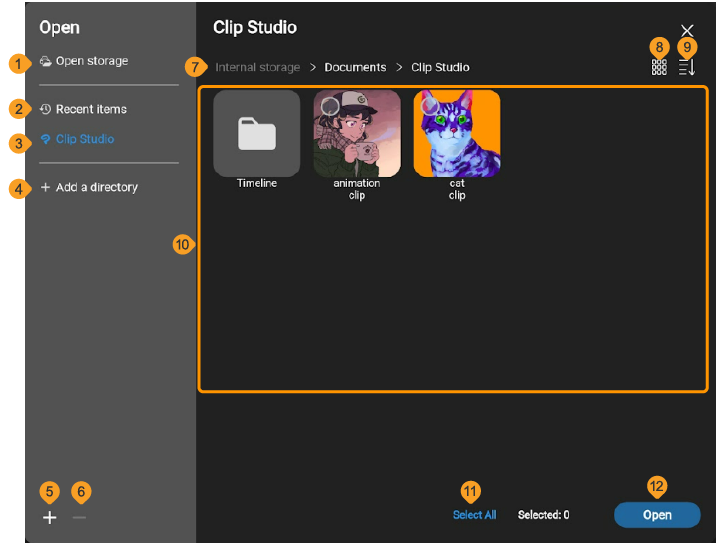Select the Clip Studio breadcrumb entry
This screenshot has width=716, height=544.
click(440, 67)
